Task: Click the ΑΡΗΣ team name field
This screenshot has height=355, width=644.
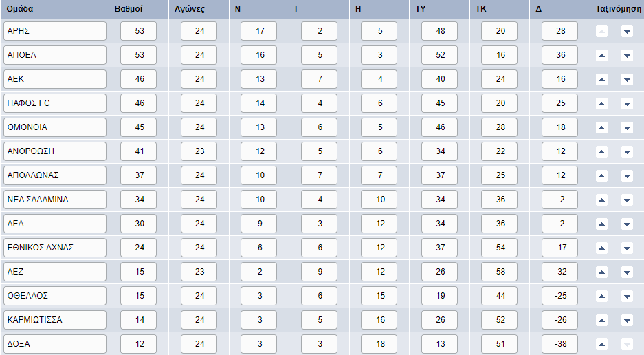Action: [x=54, y=31]
